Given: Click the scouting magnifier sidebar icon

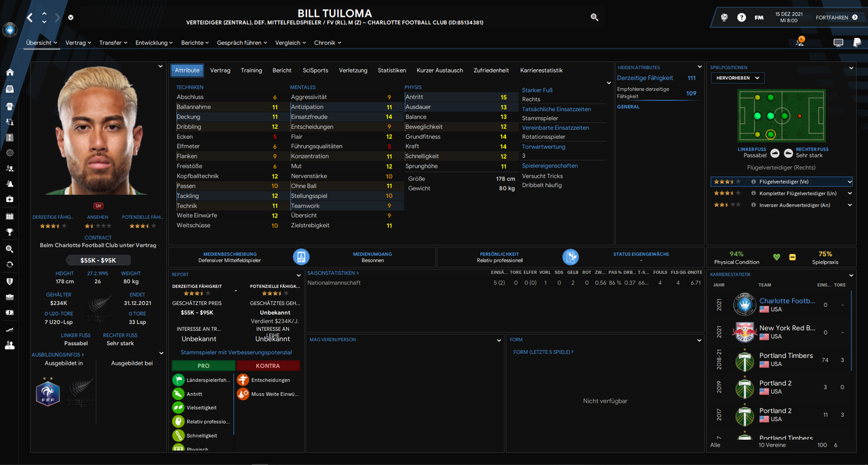Looking at the screenshot, I should [x=9, y=249].
